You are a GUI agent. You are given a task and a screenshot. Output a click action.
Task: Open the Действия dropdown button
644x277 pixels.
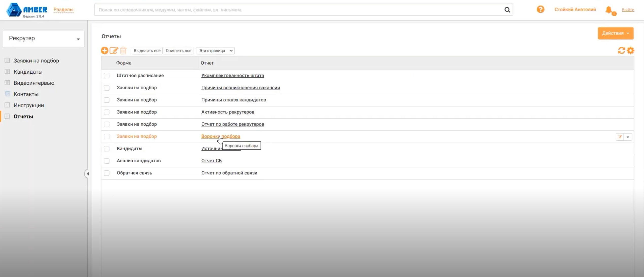point(615,33)
